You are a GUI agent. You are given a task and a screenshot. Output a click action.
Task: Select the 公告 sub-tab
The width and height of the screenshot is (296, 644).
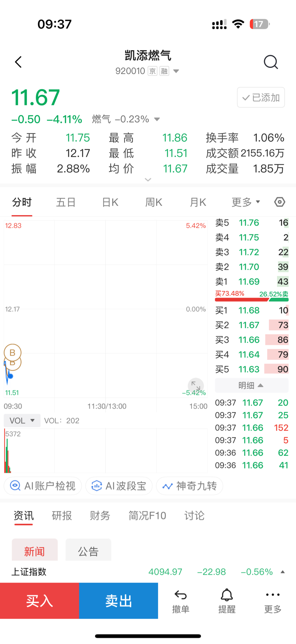click(x=88, y=550)
